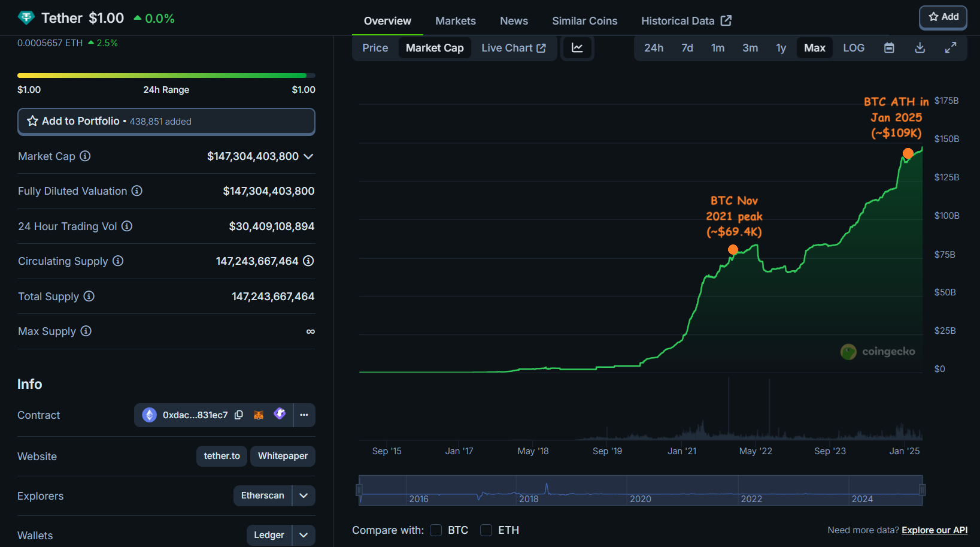The image size is (980, 547).
Task: Click the purple wallet icon in Contract
Action: [280, 413]
